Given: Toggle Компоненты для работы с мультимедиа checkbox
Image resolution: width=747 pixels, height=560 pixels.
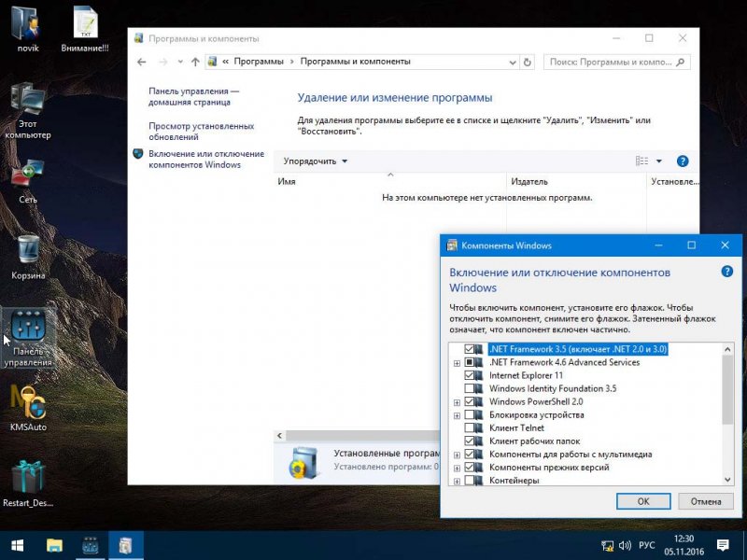Looking at the screenshot, I should (470, 454).
